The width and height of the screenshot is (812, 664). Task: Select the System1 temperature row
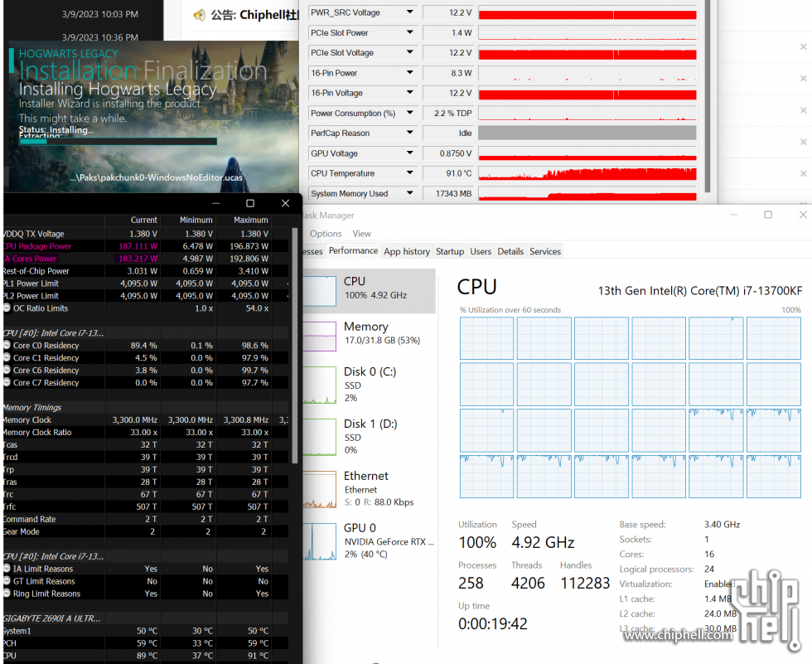pos(146,630)
